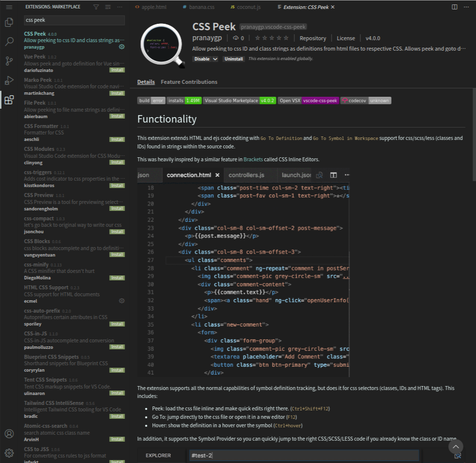The height and width of the screenshot is (463, 476).
Task: Click the build error badge
Action: pos(151,101)
